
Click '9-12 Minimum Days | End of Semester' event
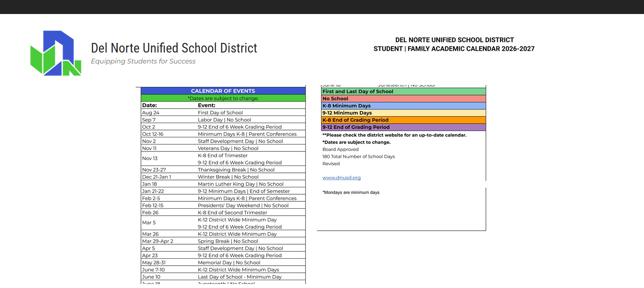coord(244,191)
